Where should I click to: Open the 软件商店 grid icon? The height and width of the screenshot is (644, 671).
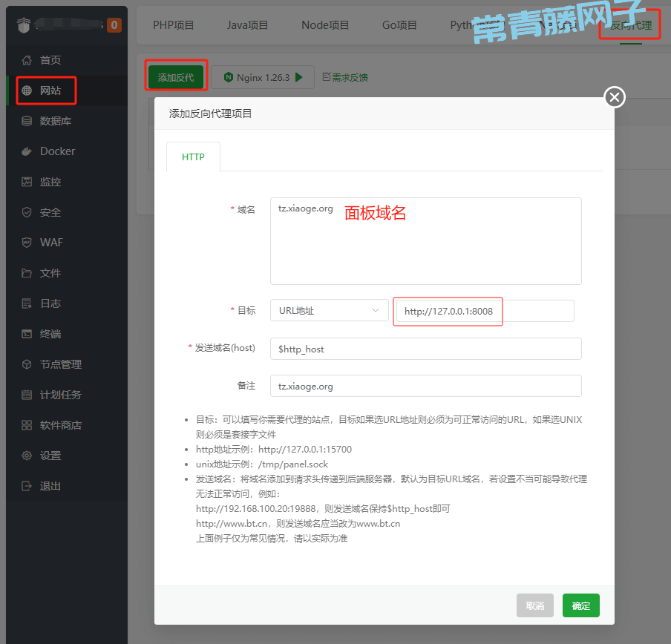pyautogui.click(x=27, y=425)
